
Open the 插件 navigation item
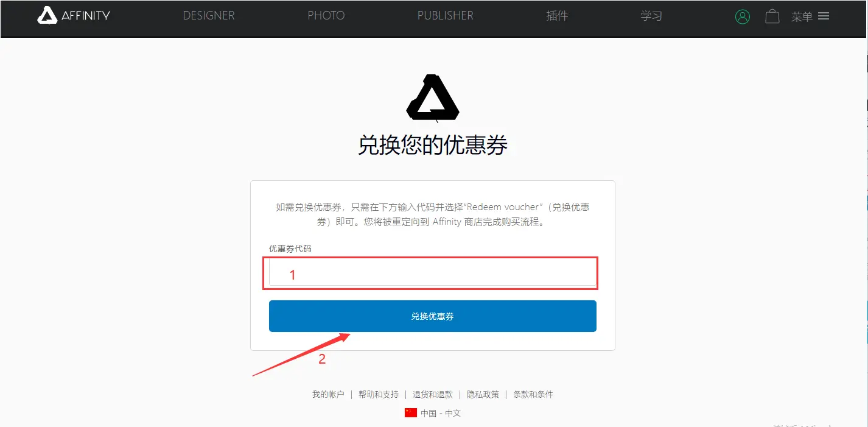[557, 16]
